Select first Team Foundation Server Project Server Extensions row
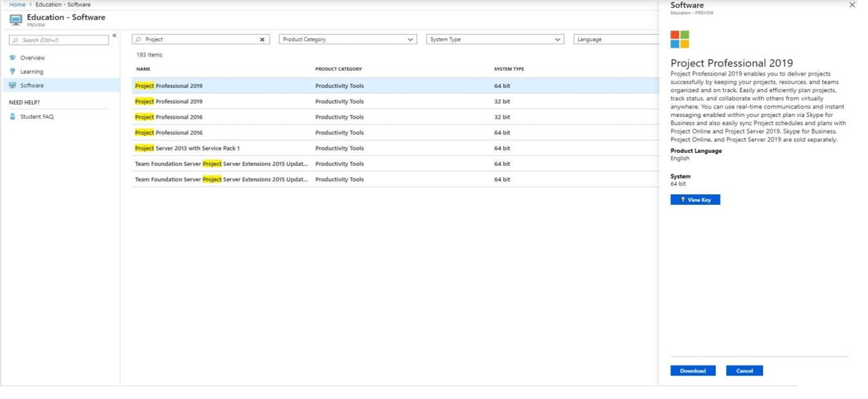Screen dimensions: 868x399 pos(395,164)
